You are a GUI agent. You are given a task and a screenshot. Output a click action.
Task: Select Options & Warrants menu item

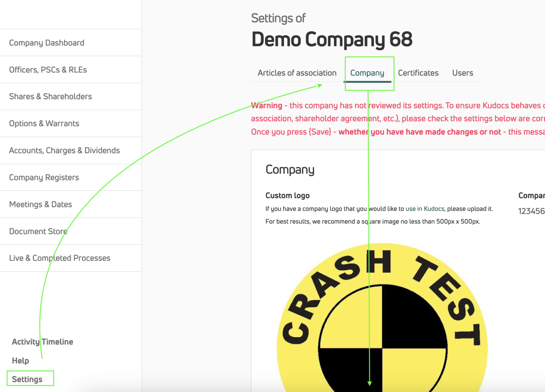[44, 123]
